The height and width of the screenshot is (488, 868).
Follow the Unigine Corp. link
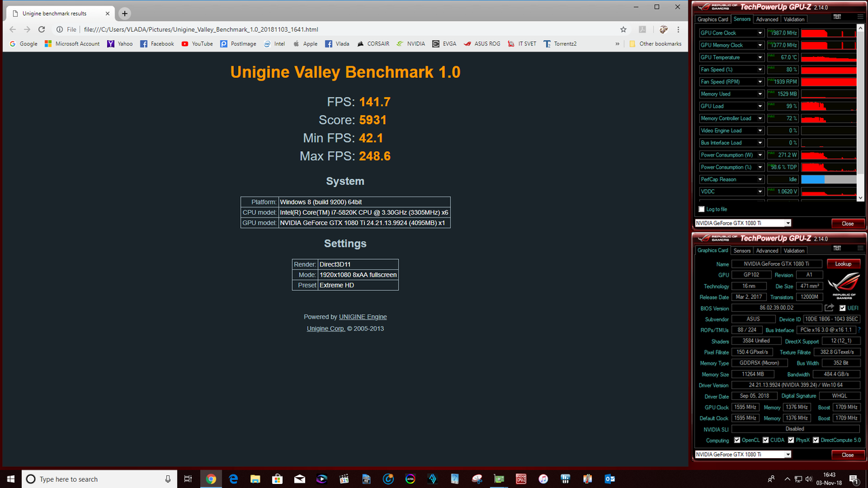tap(325, 329)
